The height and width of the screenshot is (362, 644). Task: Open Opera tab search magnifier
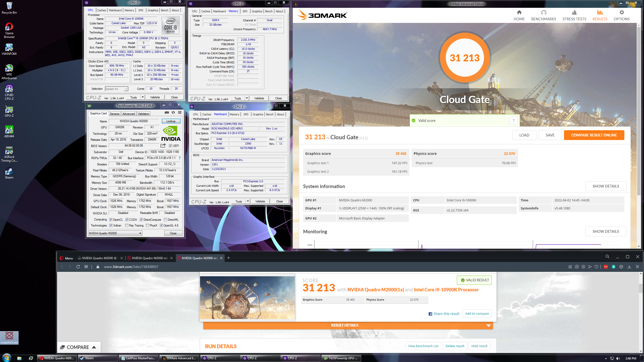tap(607, 257)
